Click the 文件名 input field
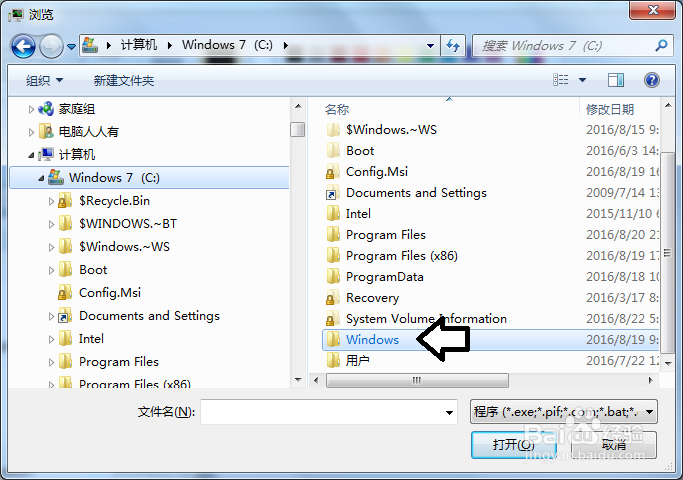This screenshot has width=683, height=480. click(x=329, y=412)
